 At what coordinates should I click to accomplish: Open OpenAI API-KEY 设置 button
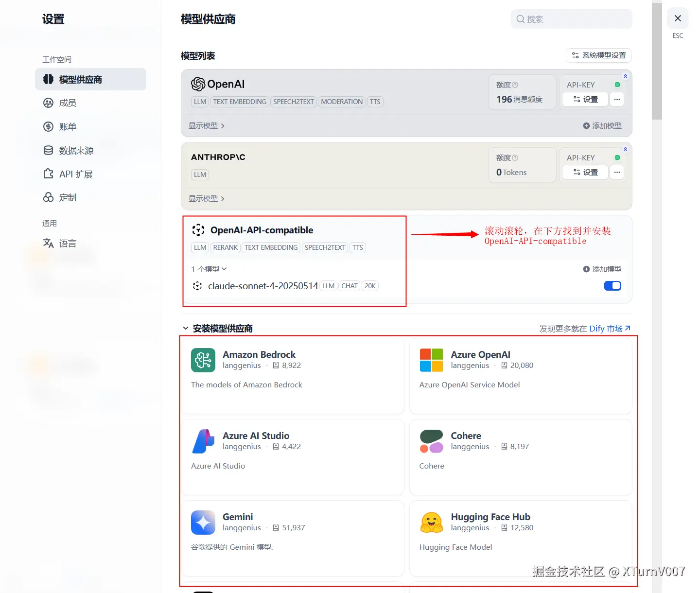point(585,99)
